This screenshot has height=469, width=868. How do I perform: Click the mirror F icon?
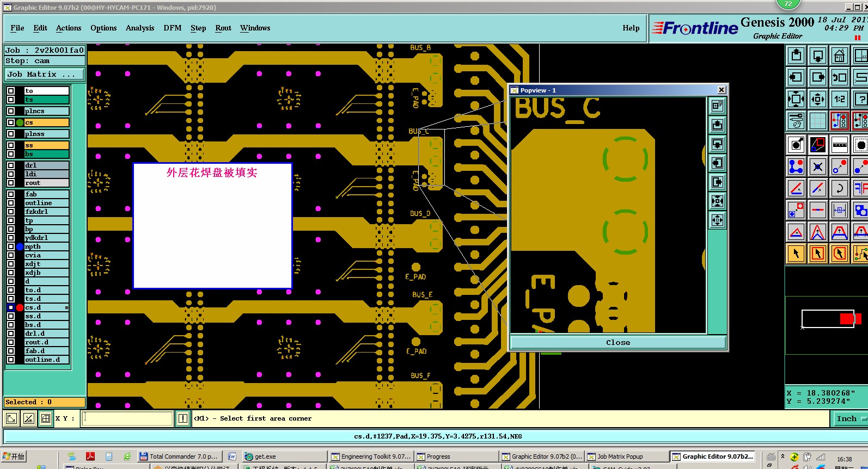pos(860,188)
